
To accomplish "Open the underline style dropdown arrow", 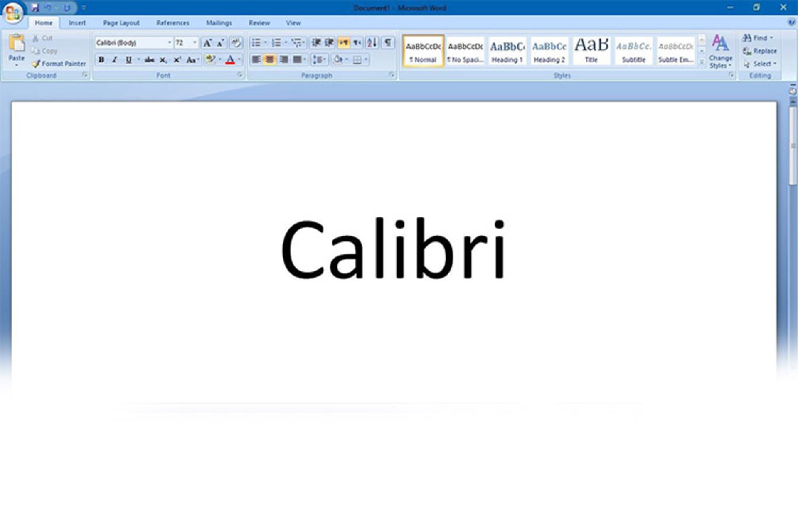I will (x=138, y=60).
